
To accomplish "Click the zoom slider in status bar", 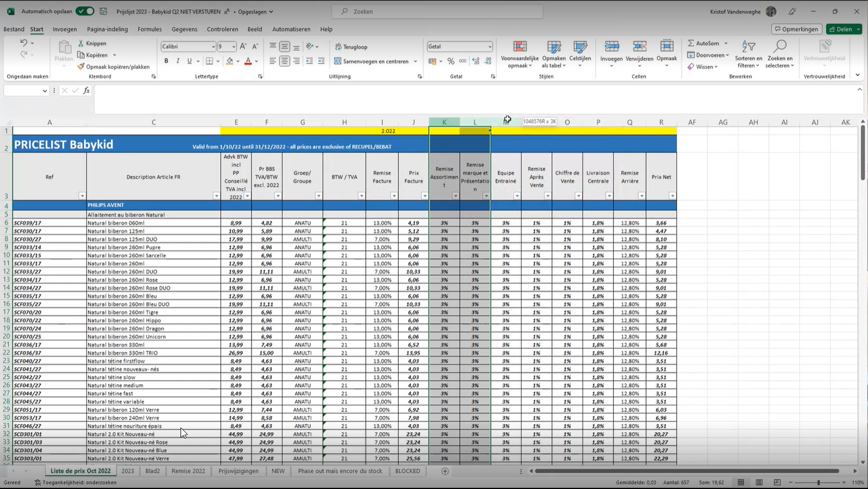I will point(819,483).
